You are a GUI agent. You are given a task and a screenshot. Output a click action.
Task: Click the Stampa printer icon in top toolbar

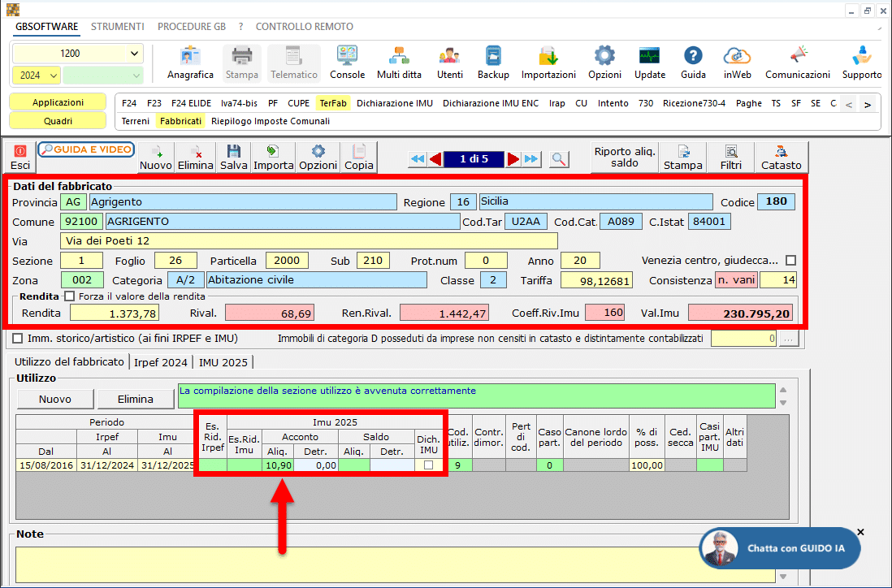[242, 63]
